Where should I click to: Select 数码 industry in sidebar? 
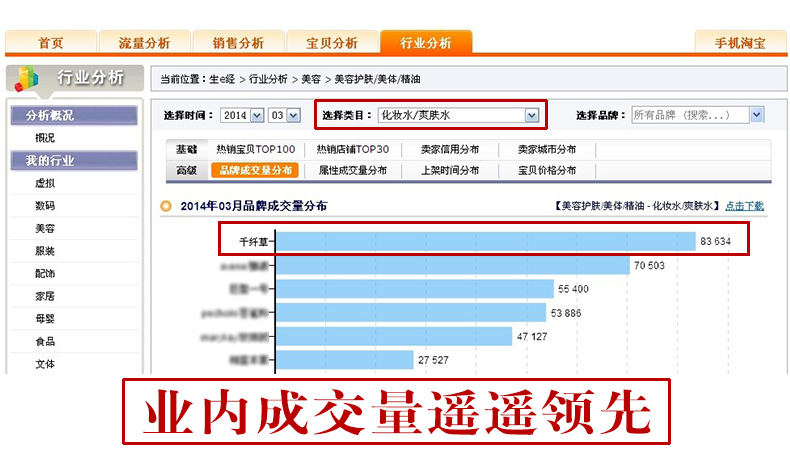click(45, 206)
